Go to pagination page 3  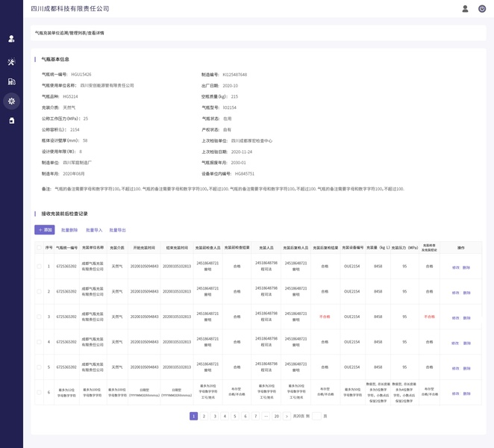(x=215, y=416)
